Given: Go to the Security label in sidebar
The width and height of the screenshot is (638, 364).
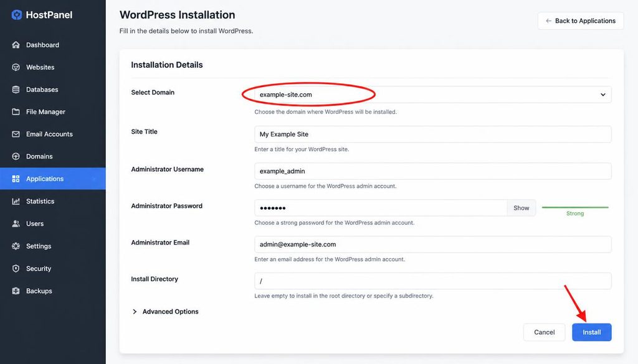Looking at the screenshot, I should 39,269.
